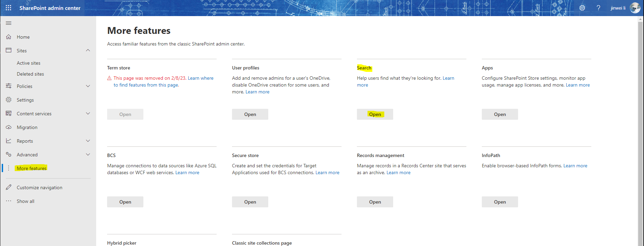Open the app launcher waffle icon
The height and width of the screenshot is (246, 644).
[x=9, y=8]
